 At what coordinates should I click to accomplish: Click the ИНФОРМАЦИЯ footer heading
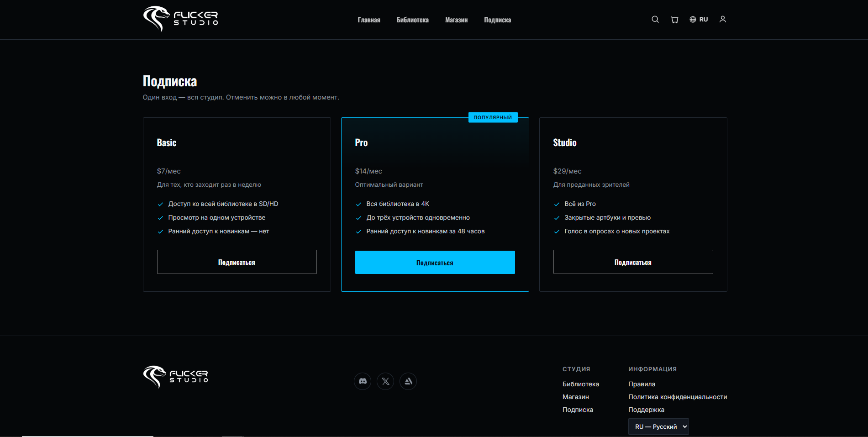point(652,369)
